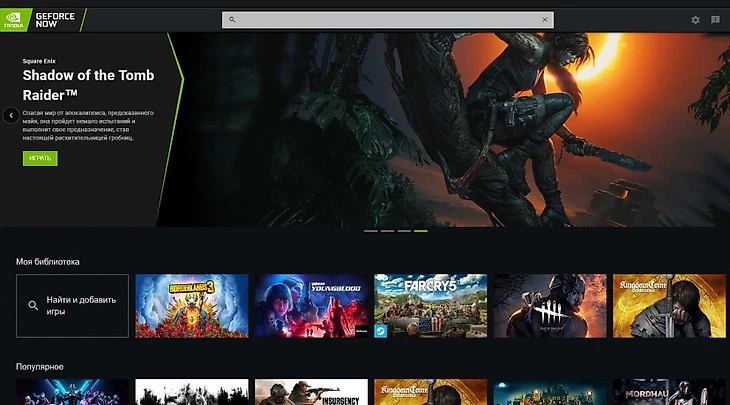Open the notifications flag icon

715,20
